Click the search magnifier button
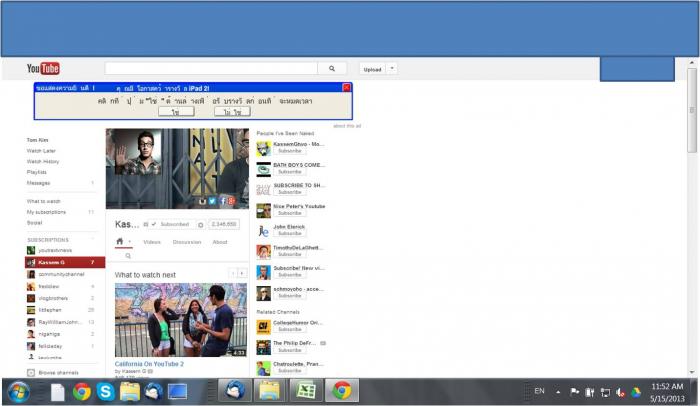Screen dimensions: 700x406 pyautogui.click(x=332, y=68)
